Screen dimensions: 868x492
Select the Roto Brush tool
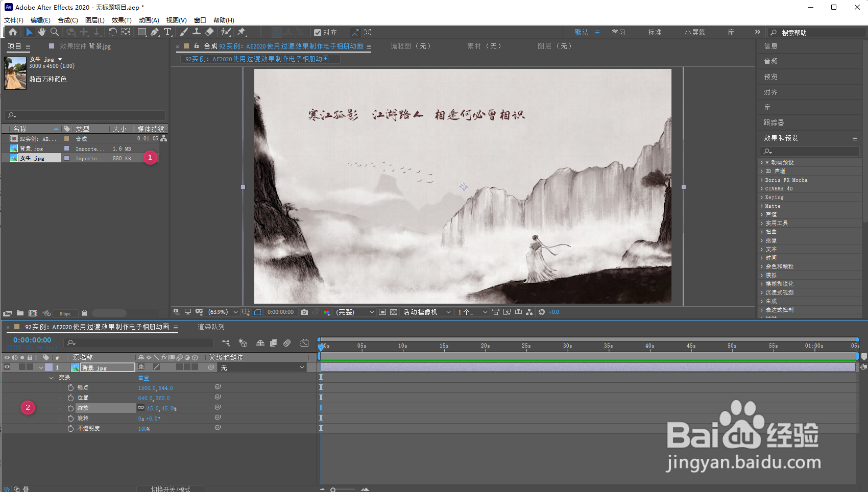tap(226, 32)
